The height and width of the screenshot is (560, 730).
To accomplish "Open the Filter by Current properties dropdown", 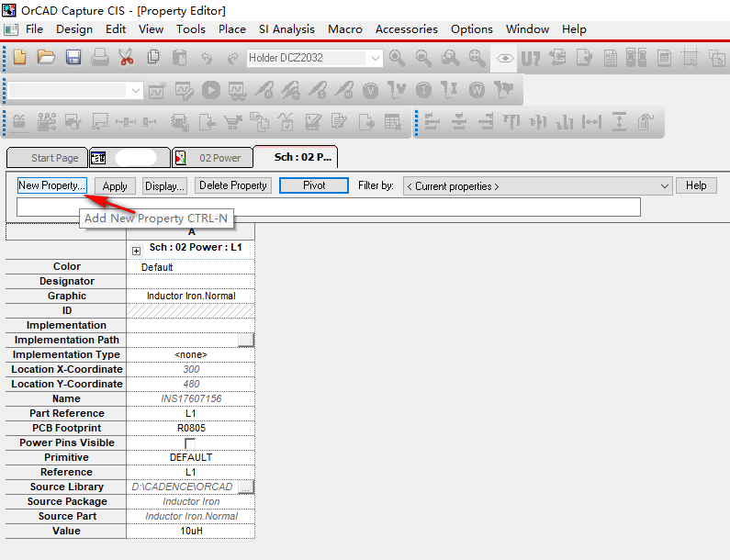I will click(665, 186).
